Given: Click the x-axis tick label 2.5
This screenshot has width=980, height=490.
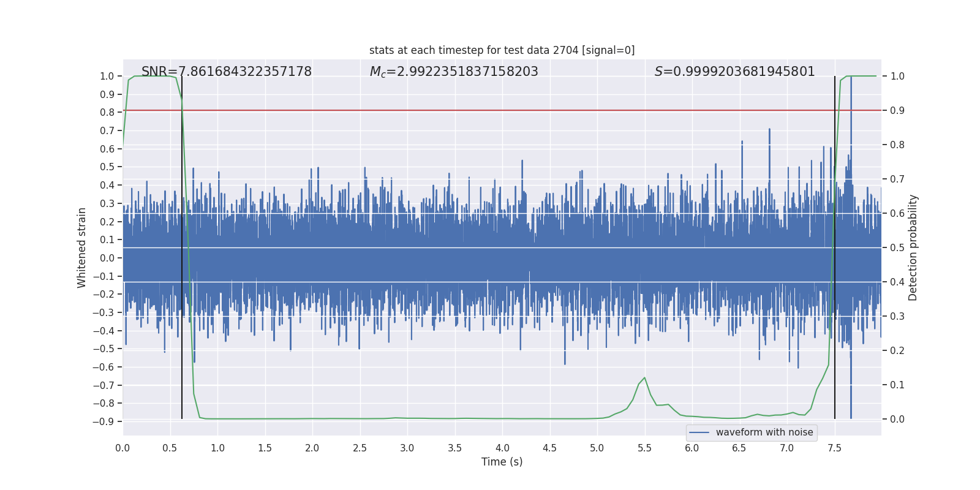Looking at the screenshot, I should [x=360, y=448].
